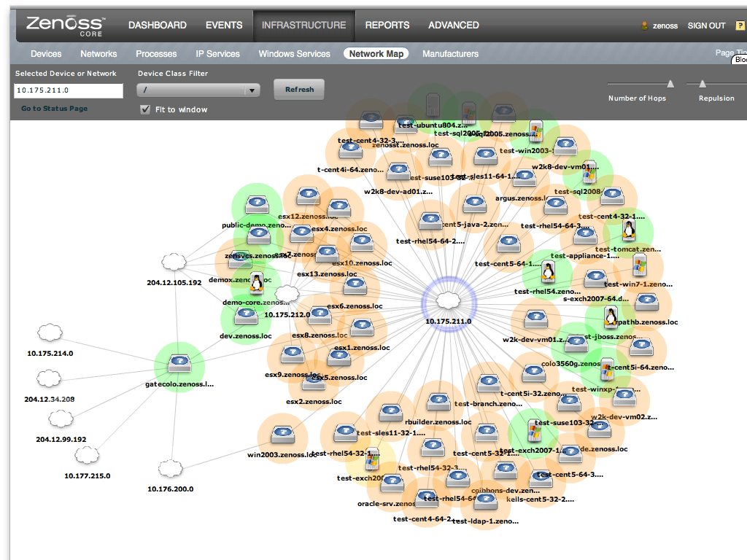Open the ADVANCED menu
747x560 pixels.
454,26
